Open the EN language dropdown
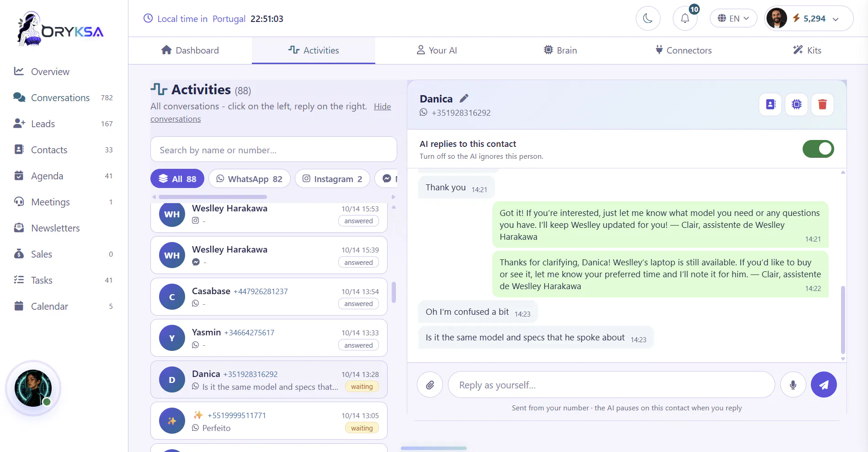This screenshot has height=452, width=868. click(733, 18)
